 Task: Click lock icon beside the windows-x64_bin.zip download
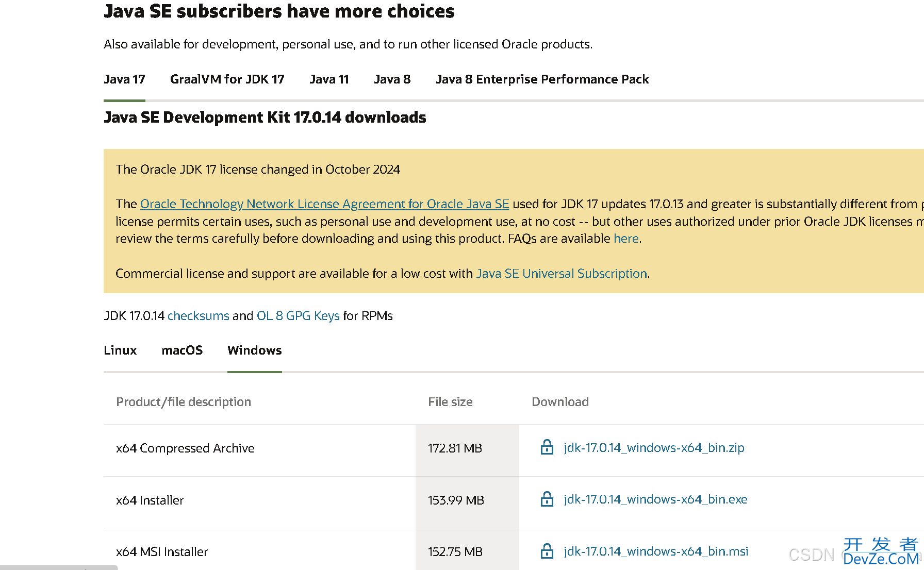pos(547,447)
